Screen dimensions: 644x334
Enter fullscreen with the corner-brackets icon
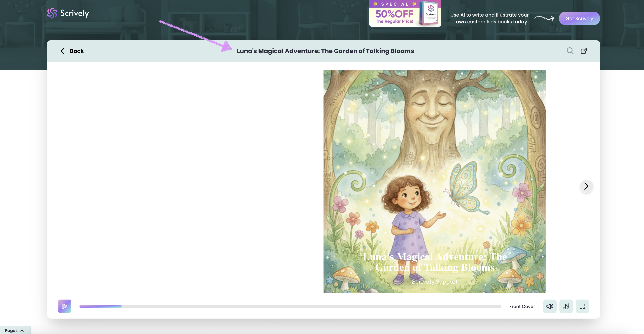point(582,306)
